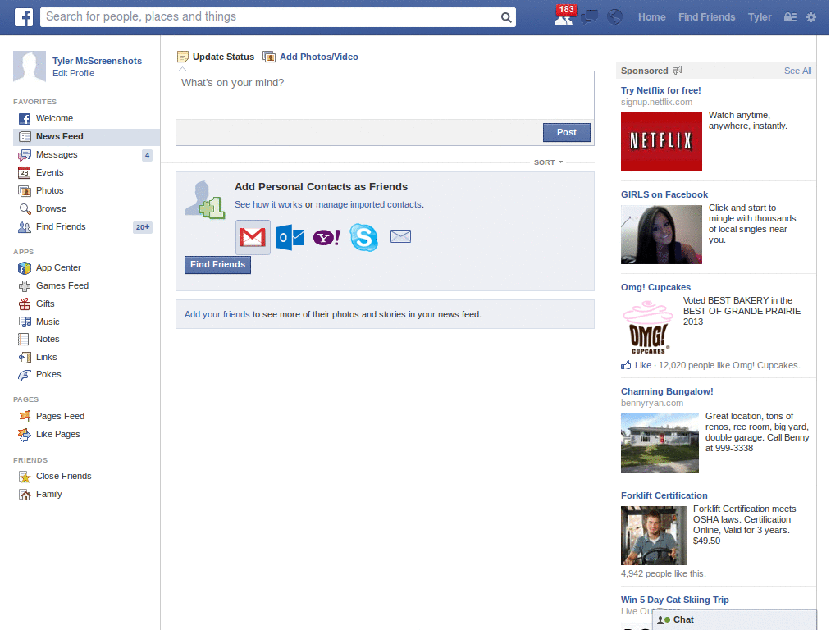Click the Netflix ad thumbnail
This screenshot has width=840, height=630.
[x=661, y=142]
